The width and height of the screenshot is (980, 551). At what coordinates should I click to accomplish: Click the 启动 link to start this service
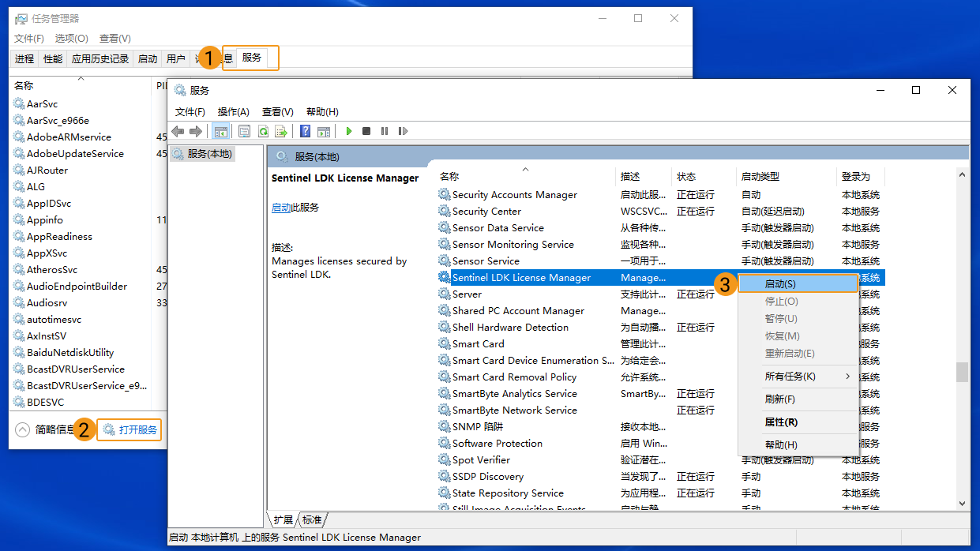tap(280, 208)
